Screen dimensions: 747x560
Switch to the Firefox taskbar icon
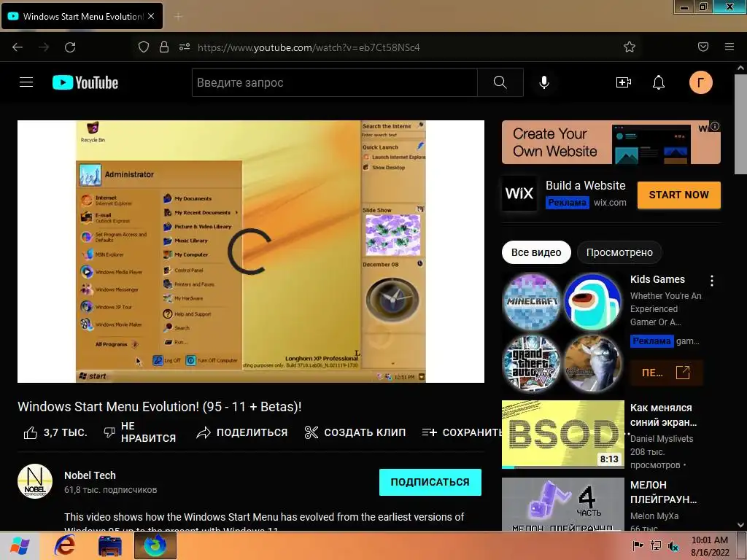click(x=155, y=545)
